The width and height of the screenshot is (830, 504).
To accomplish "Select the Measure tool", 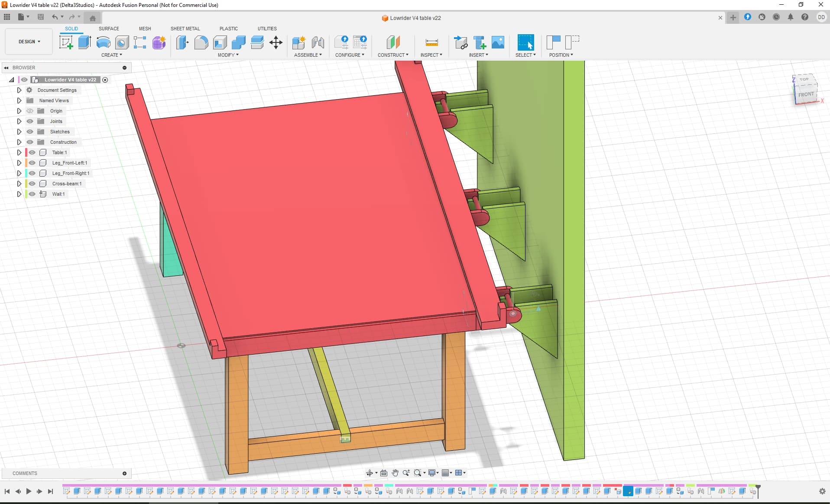I will pos(431,42).
